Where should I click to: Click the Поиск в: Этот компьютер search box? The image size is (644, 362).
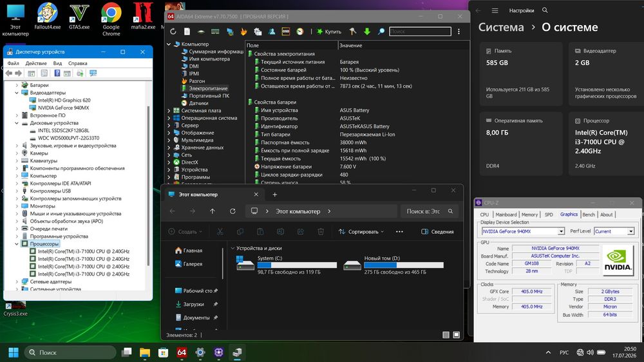click(429, 211)
